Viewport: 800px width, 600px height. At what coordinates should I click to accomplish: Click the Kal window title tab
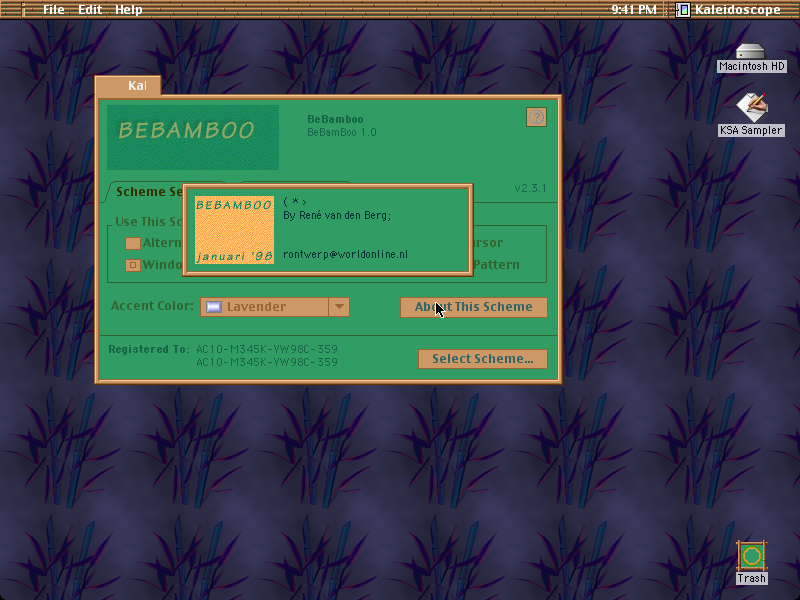(129, 86)
